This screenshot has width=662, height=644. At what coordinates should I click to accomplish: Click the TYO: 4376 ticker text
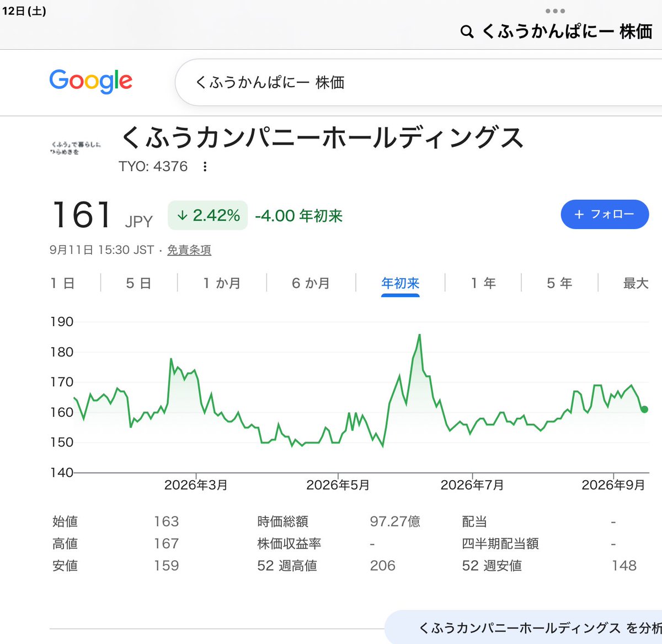(x=153, y=166)
